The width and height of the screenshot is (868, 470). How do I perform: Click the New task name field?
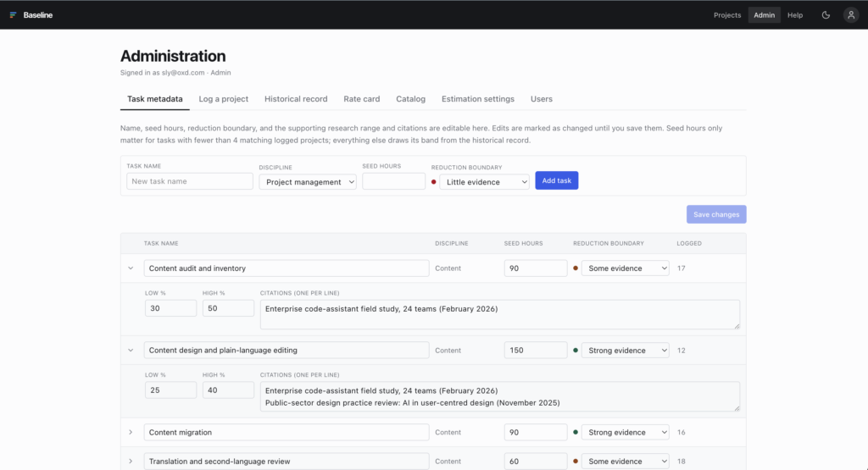click(190, 181)
